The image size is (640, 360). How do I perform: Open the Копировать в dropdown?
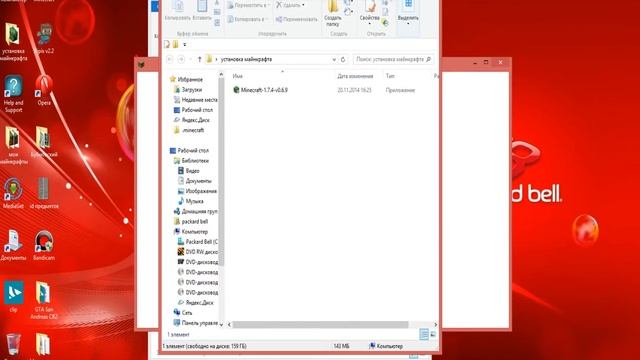point(248,19)
